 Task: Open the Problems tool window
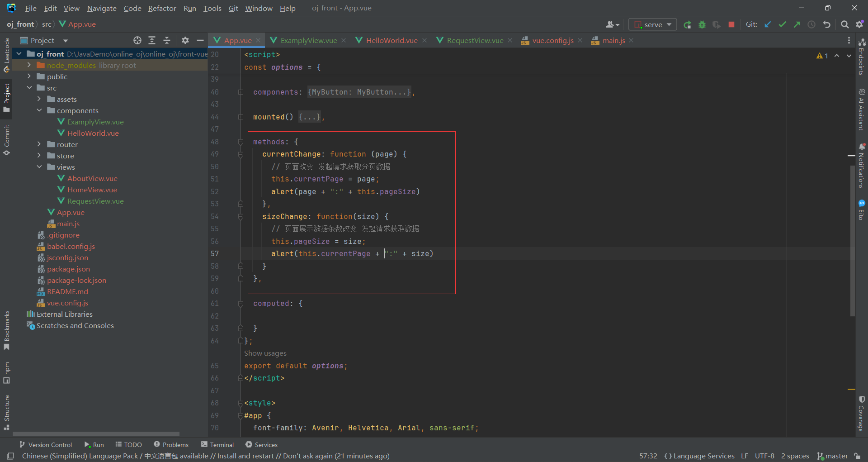click(x=171, y=445)
